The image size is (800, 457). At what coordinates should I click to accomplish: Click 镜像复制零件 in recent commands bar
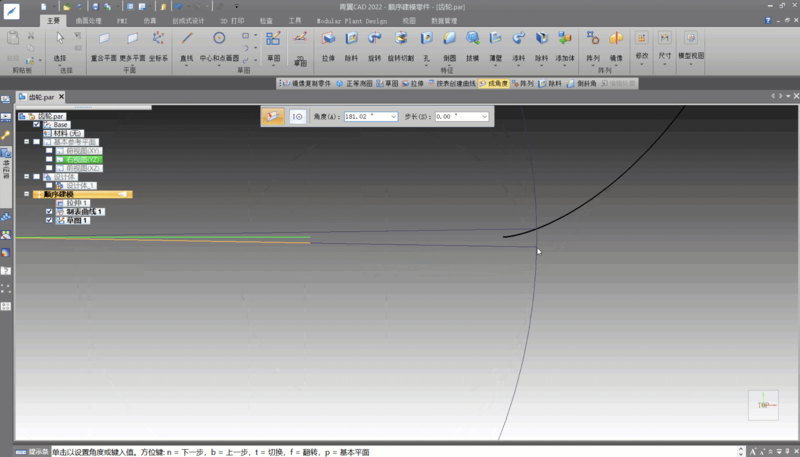[x=313, y=85]
